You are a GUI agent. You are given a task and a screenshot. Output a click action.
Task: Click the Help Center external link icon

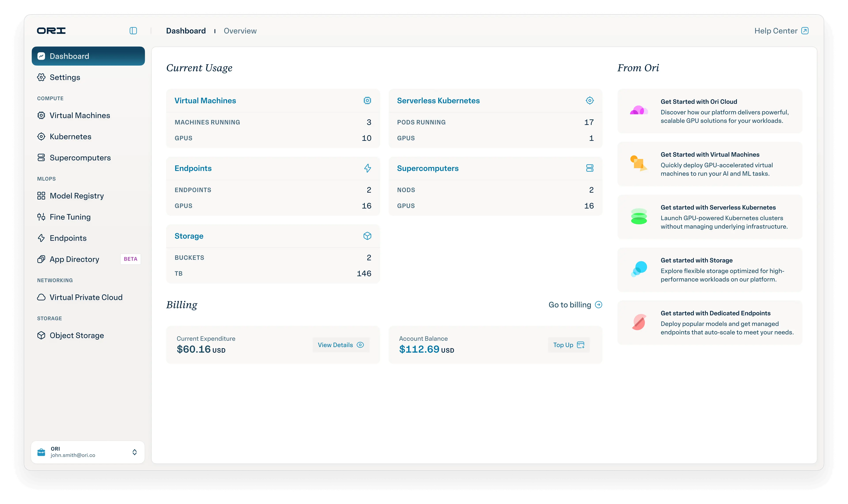click(x=805, y=31)
